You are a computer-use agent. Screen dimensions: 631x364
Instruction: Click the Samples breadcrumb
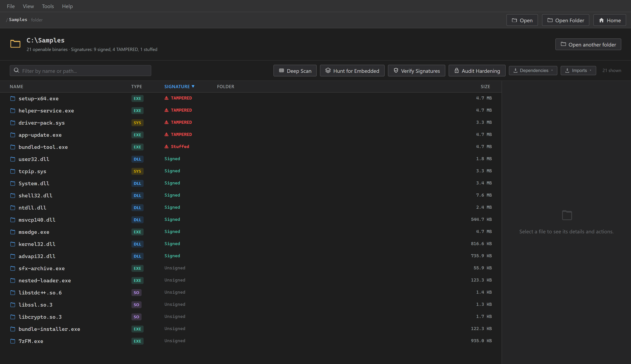18,19
